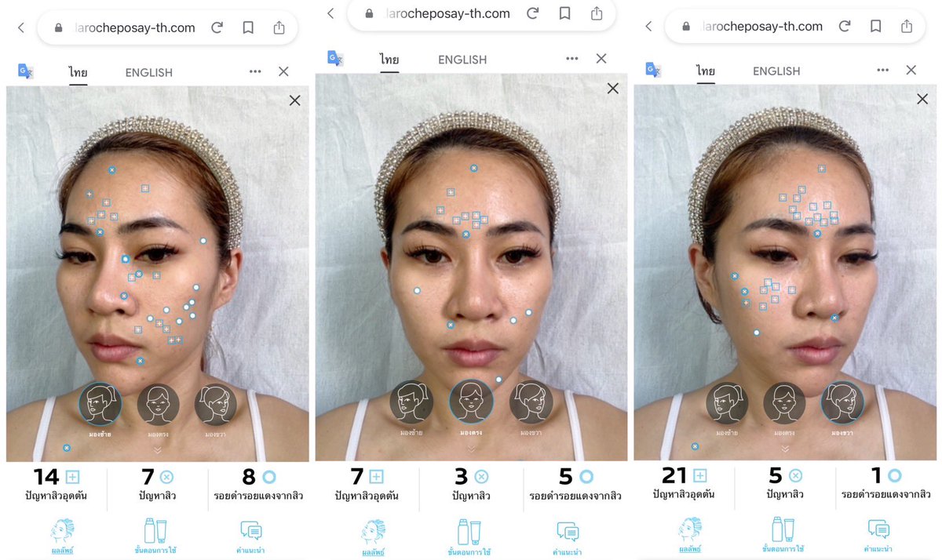Close the photo analysis overlay in the middle screen
Viewport: 942px width, 560px height.
pyautogui.click(x=613, y=88)
